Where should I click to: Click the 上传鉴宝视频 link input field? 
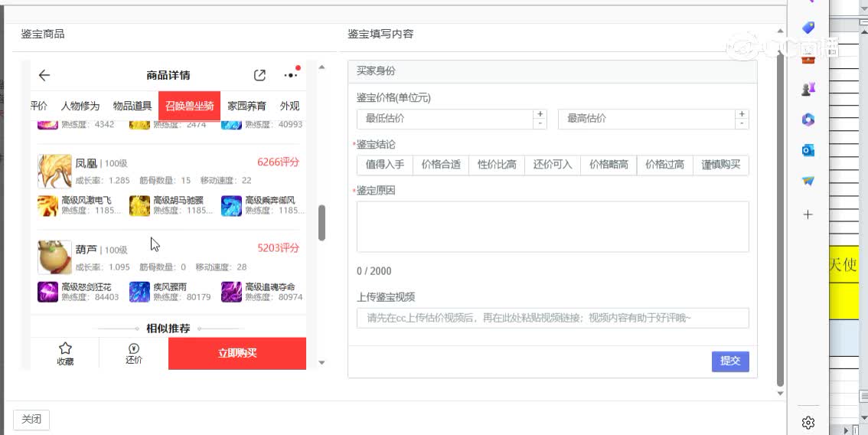(553, 318)
